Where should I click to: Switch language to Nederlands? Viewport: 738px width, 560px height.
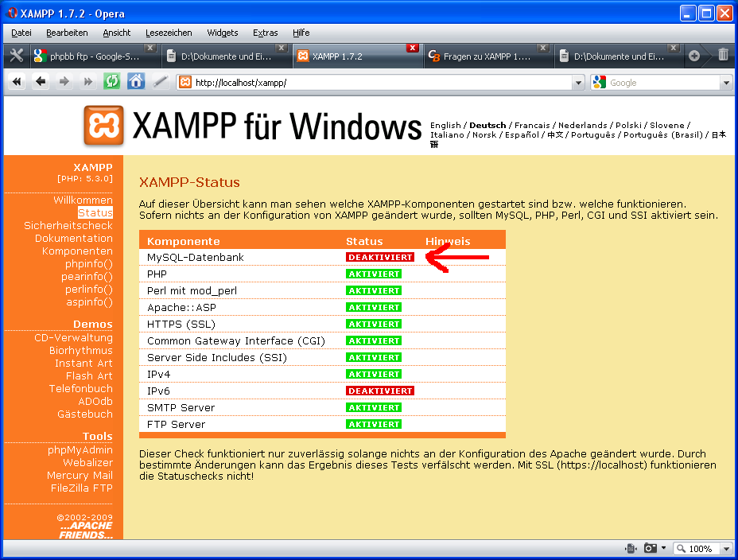(582, 125)
